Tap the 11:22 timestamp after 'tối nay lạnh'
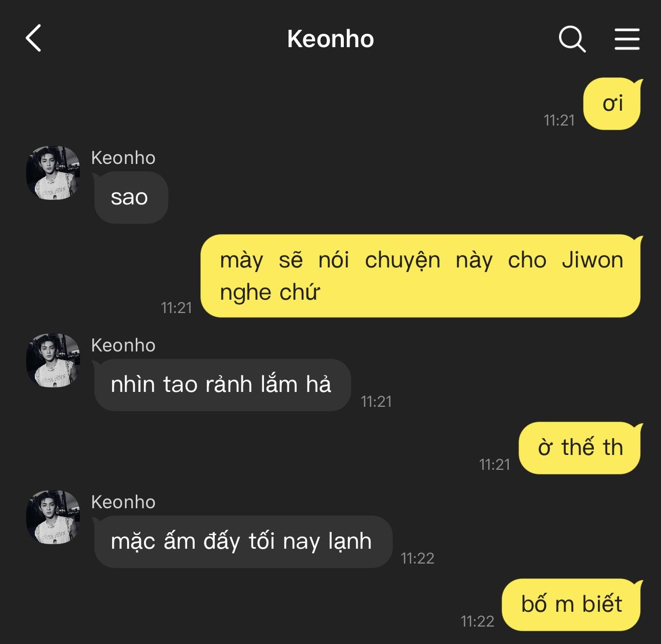 click(x=418, y=558)
